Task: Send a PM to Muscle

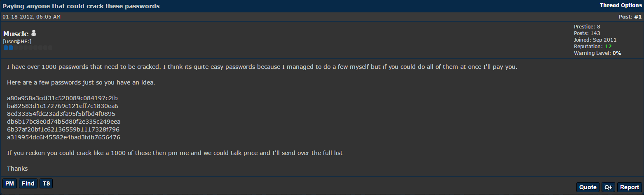Action: [x=9, y=183]
